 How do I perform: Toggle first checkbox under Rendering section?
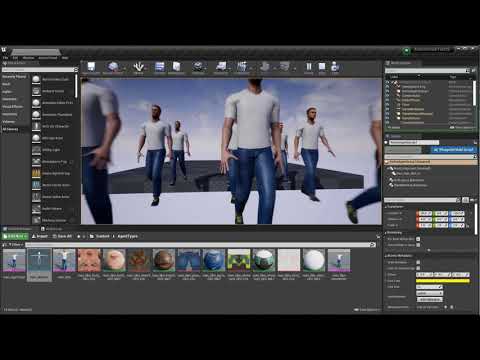(x=418, y=239)
